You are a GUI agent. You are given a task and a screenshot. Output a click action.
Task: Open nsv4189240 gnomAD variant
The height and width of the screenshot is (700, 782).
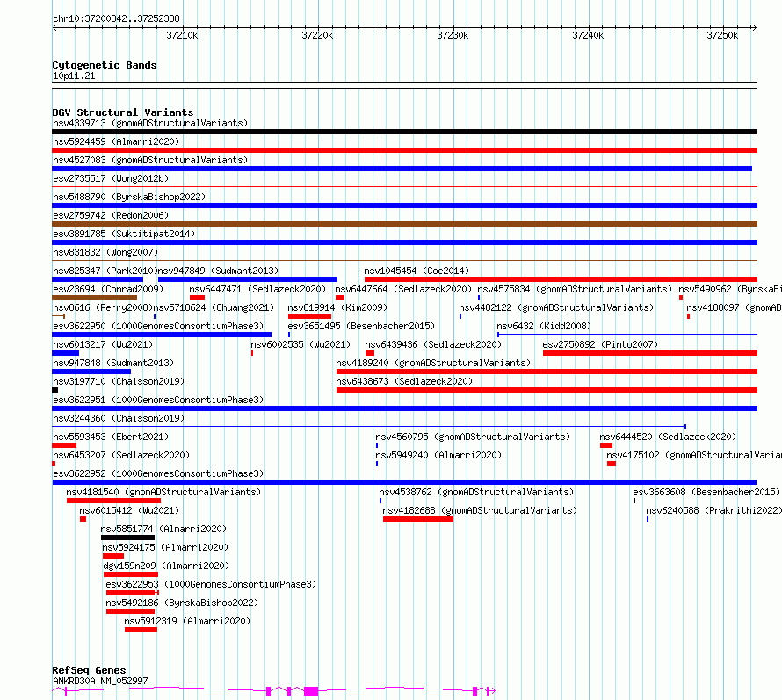(433, 363)
